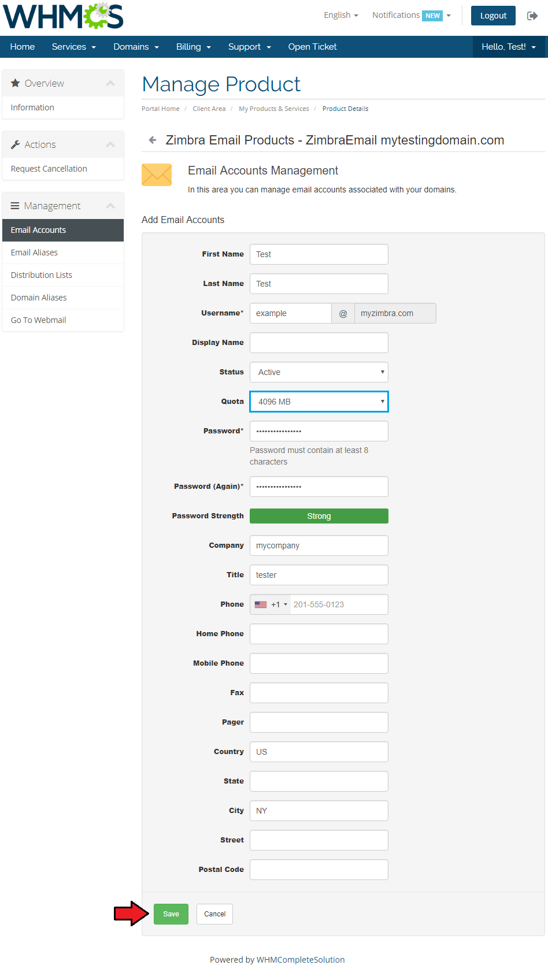Collapse the Actions panel chevron

point(110,144)
